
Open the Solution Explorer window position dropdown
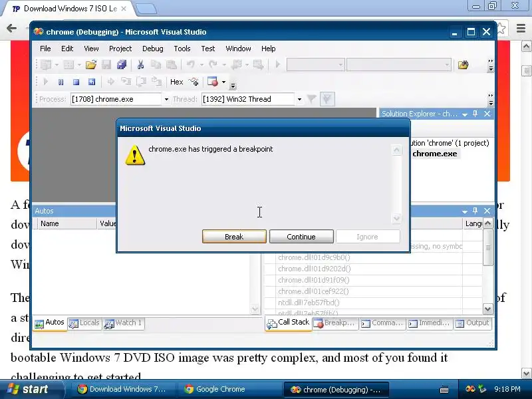(x=464, y=114)
